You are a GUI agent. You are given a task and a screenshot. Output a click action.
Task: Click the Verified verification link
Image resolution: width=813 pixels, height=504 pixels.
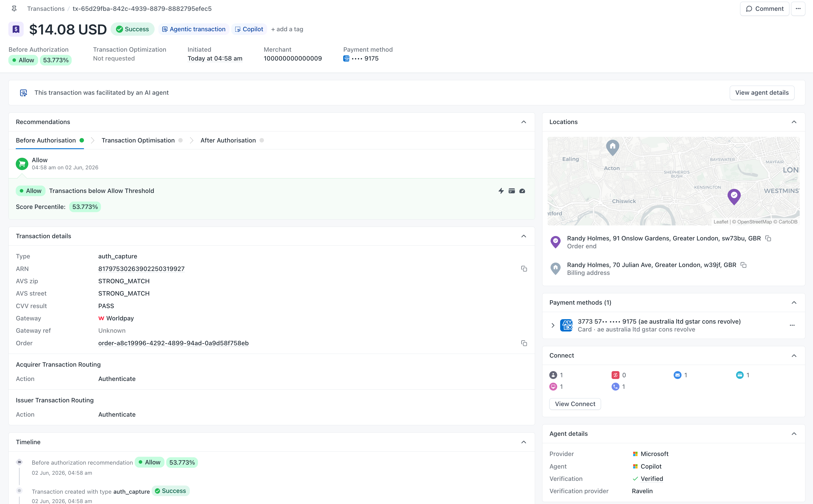pos(651,479)
